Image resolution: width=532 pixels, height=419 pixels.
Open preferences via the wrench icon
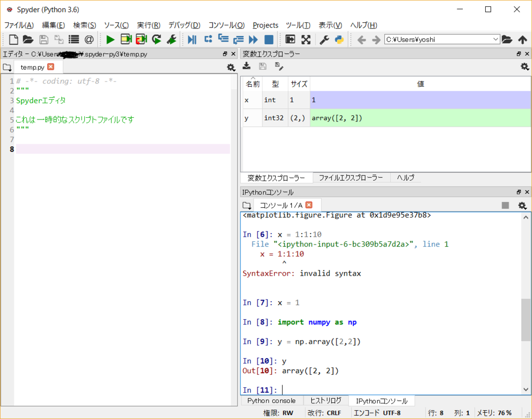[324, 39]
